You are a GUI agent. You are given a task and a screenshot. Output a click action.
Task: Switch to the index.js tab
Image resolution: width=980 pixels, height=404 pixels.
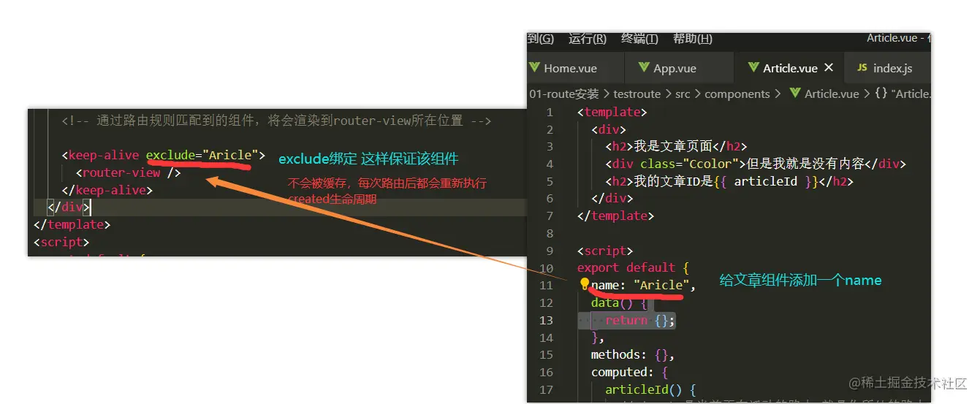point(887,68)
